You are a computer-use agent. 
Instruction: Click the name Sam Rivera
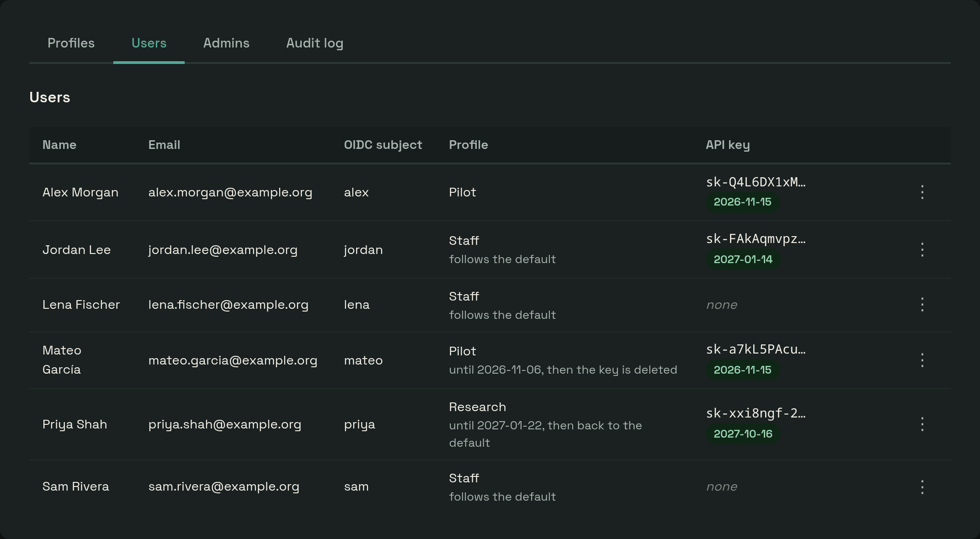click(76, 486)
